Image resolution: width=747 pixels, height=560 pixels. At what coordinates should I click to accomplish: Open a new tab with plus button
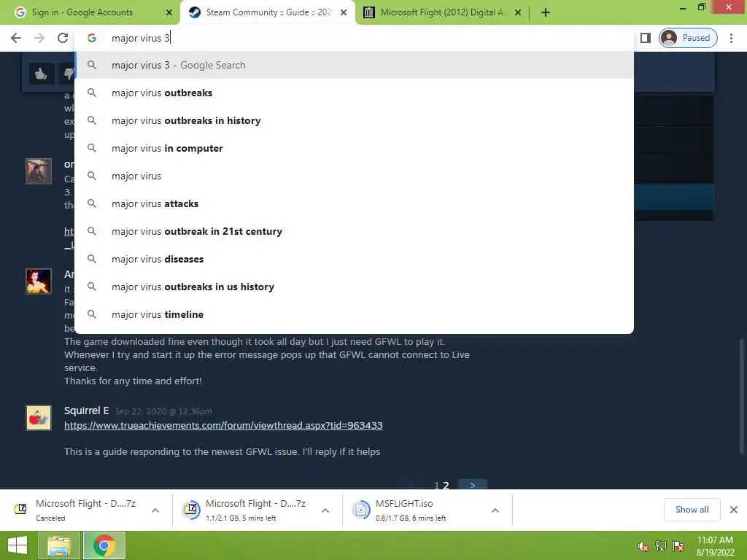coord(546,12)
